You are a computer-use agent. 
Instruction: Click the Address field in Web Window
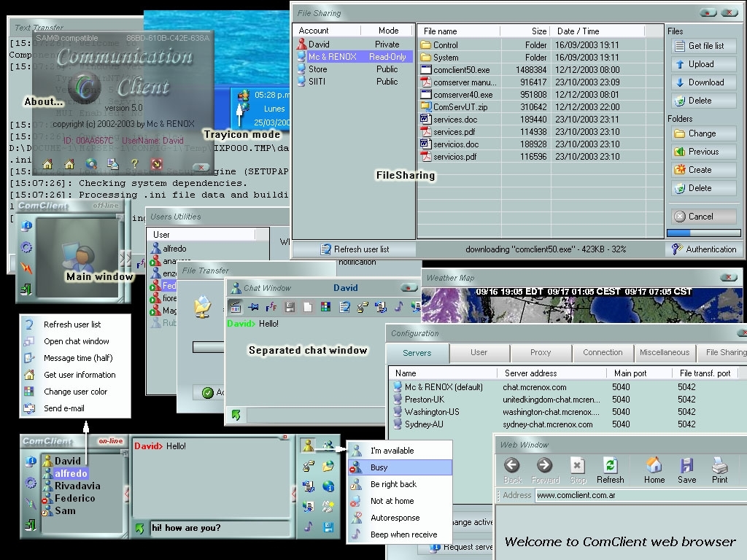640,495
